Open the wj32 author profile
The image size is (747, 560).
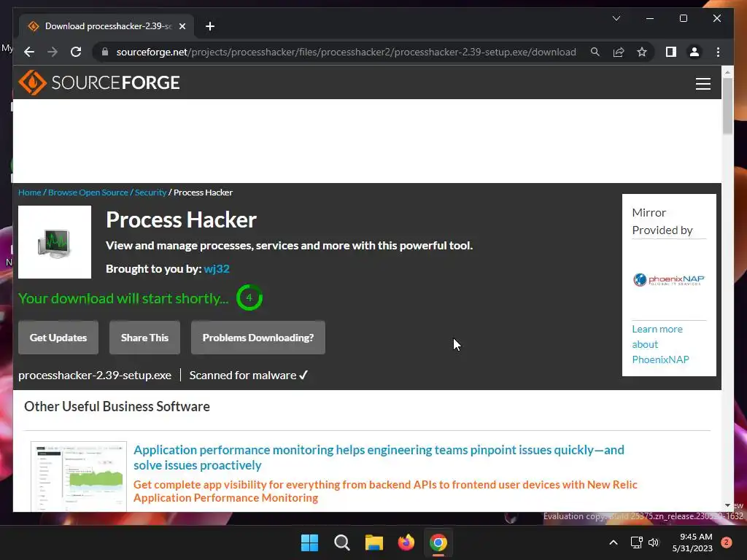pyautogui.click(x=217, y=268)
